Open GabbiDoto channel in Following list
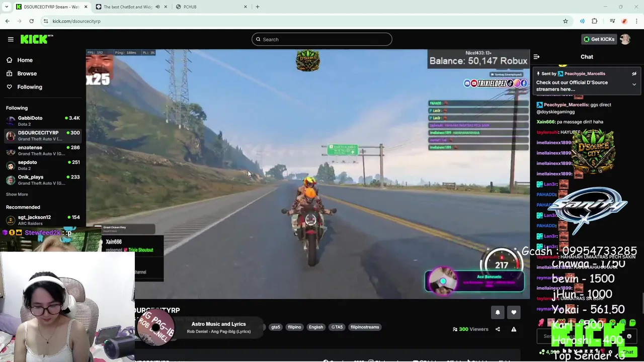This screenshot has height=362, width=644. (43, 121)
